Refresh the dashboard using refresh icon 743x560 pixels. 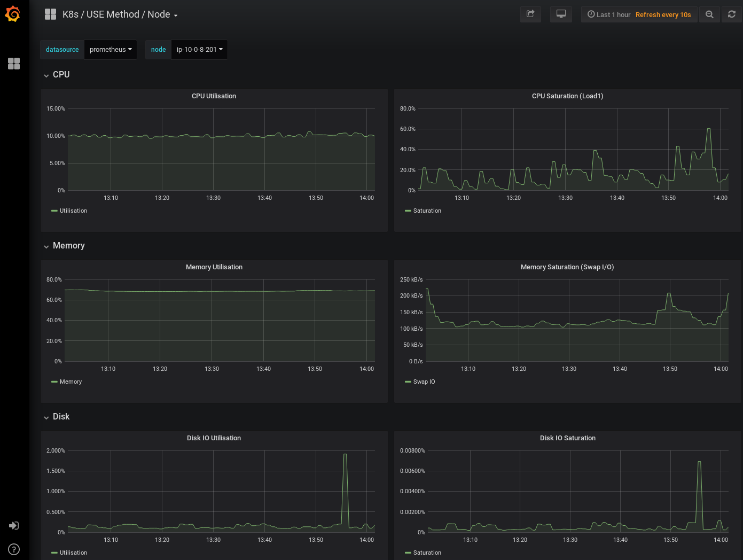pyautogui.click(x=732, y=14)
